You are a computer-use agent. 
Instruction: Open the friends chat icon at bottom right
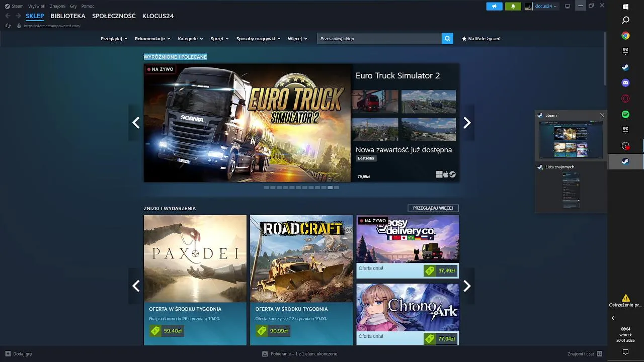599,354
